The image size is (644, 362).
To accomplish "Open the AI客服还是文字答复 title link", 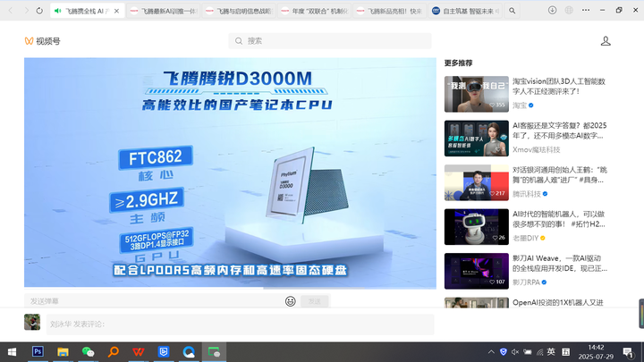I will pyautogui.click(x=559, y=130).
